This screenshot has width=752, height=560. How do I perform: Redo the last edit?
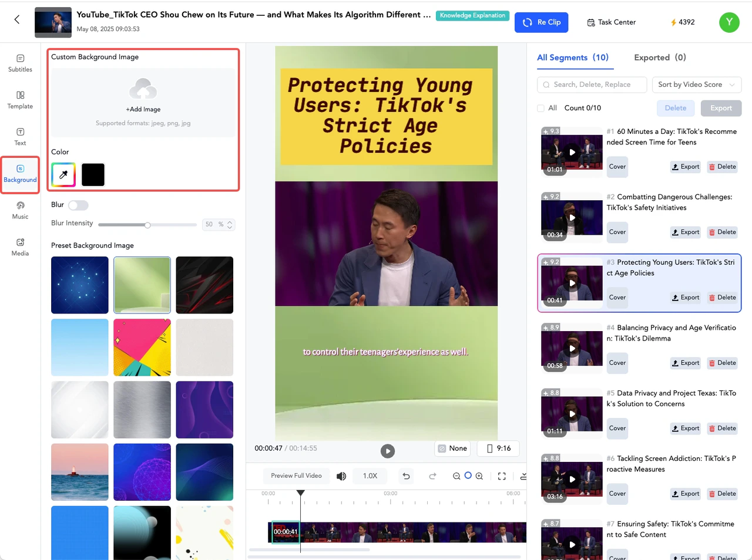432,476
